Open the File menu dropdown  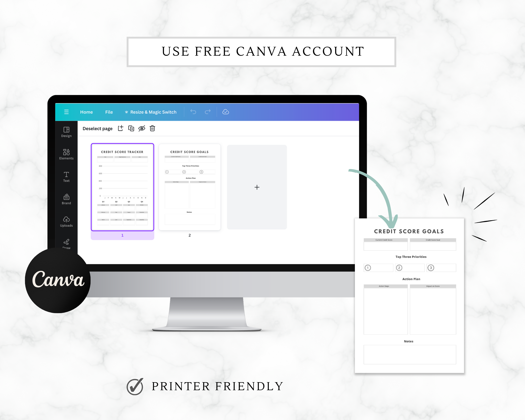coord(109,112)
